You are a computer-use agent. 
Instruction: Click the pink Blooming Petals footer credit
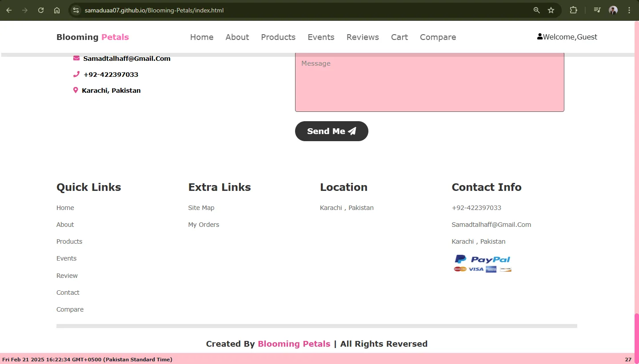294,344
